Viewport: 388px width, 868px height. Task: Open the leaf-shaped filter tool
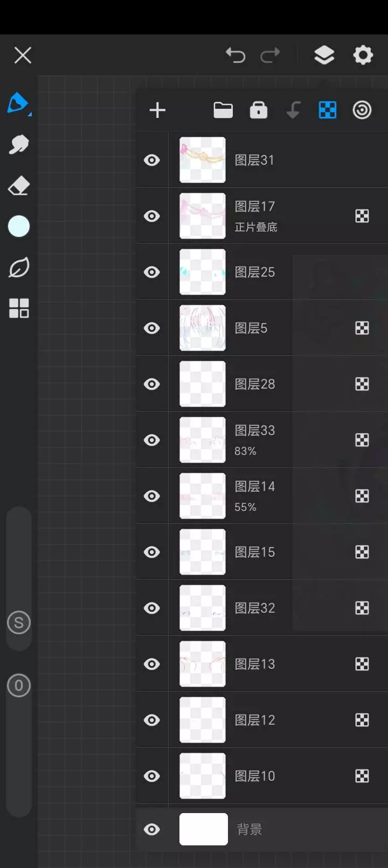pyautogui.click(x=19, y=268)
